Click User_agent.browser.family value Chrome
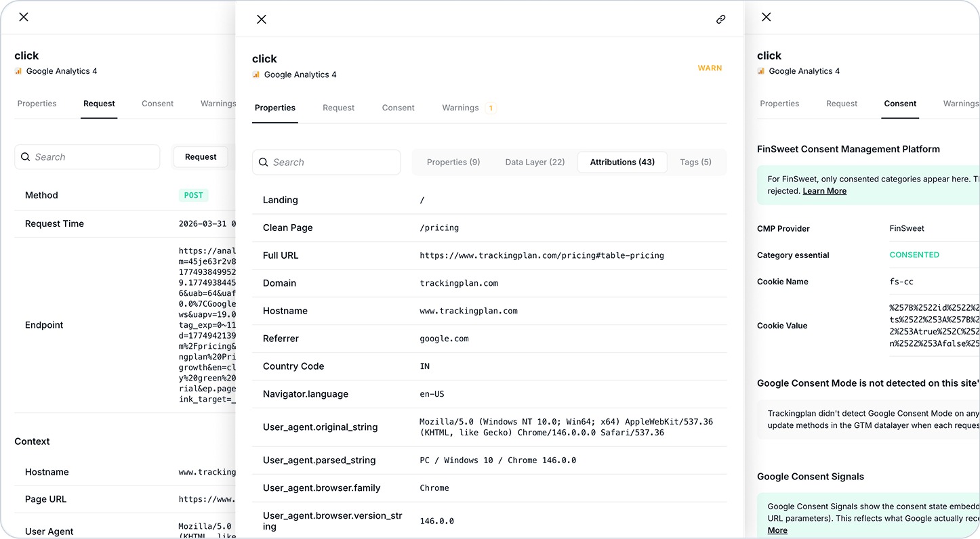 point(434,488)
